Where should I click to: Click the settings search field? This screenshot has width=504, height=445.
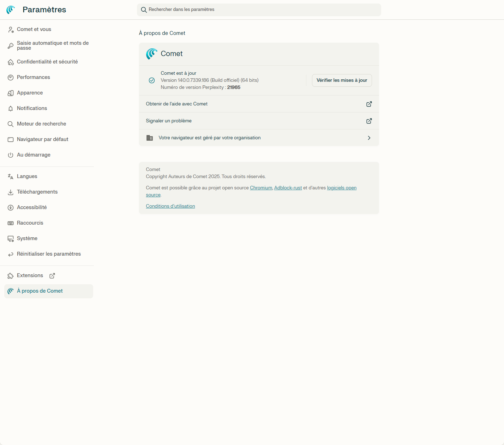point(259,10)
